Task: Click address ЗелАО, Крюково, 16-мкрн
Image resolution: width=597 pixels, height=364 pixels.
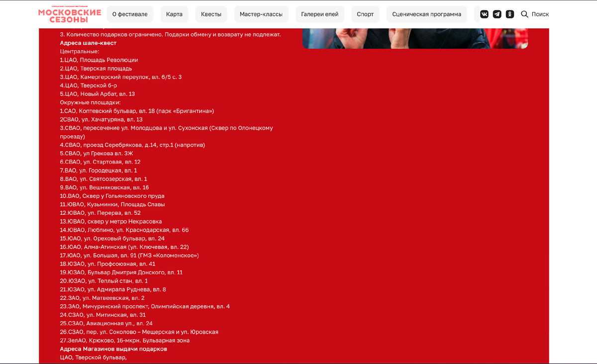Action: click(125, 340)
